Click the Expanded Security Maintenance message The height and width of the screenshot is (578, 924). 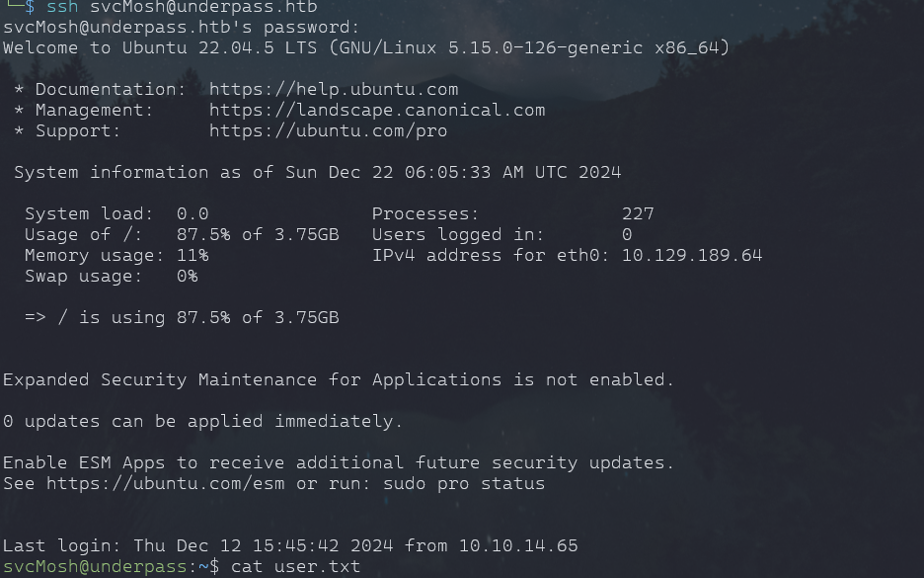[x=339, y=379]
